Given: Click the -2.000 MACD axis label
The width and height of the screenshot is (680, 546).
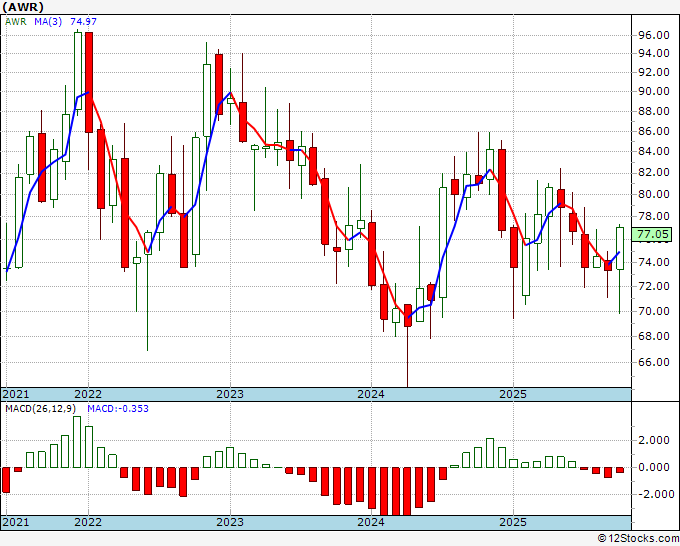Looking at the screenshot, I should coord(652,494).
